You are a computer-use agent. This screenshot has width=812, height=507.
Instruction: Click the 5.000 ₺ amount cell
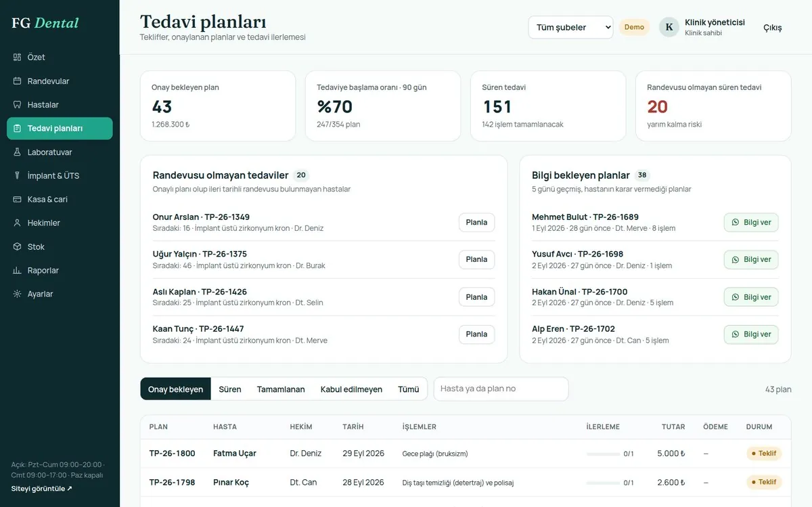[x=671, y=454]
